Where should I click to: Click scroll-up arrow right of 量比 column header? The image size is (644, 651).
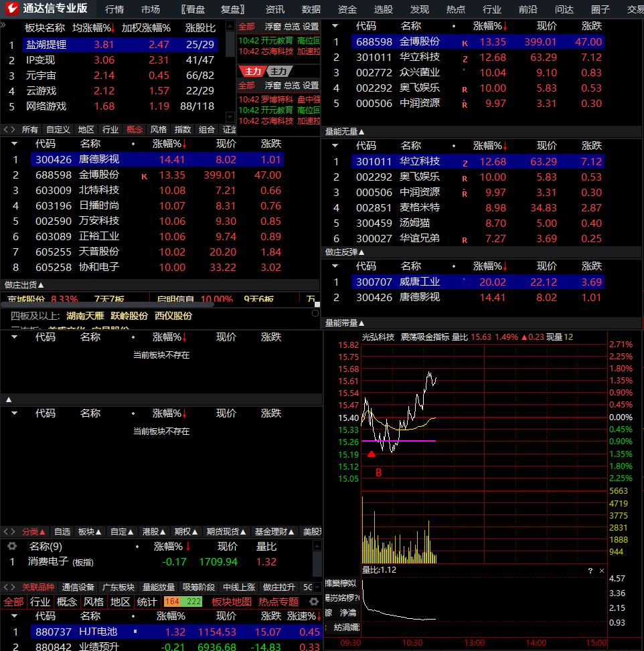(317, 545)
